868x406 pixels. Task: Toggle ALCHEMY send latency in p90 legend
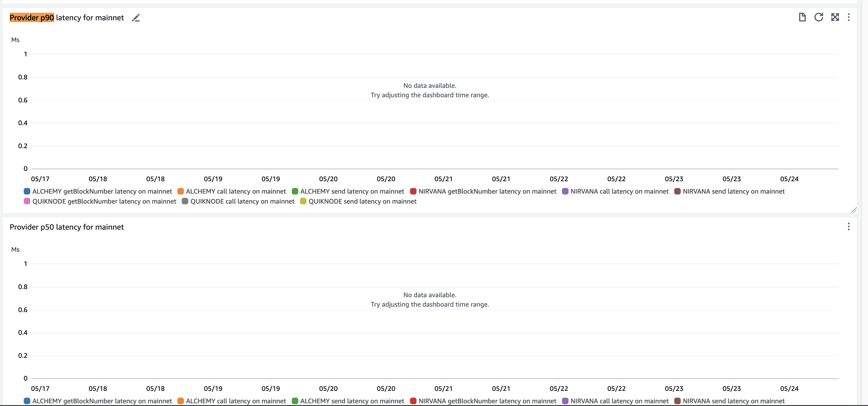point(348,191)
